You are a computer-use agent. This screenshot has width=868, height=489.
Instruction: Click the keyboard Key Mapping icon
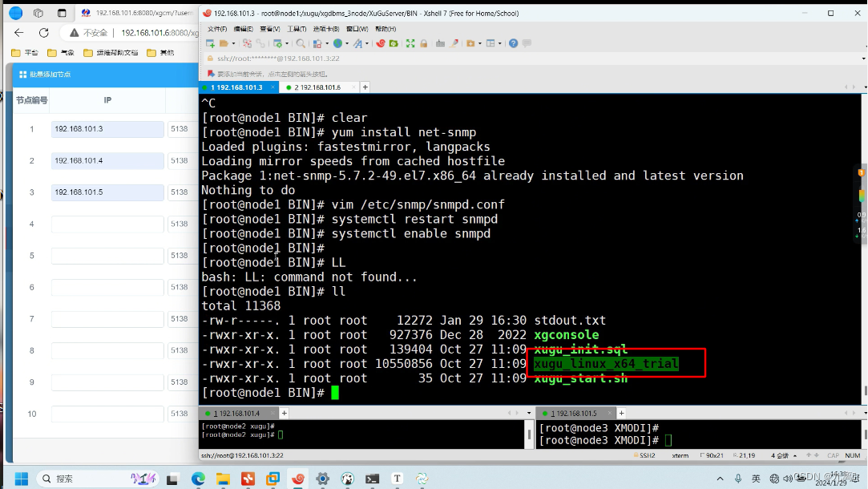pyautogui.click(x=440, y=43)
